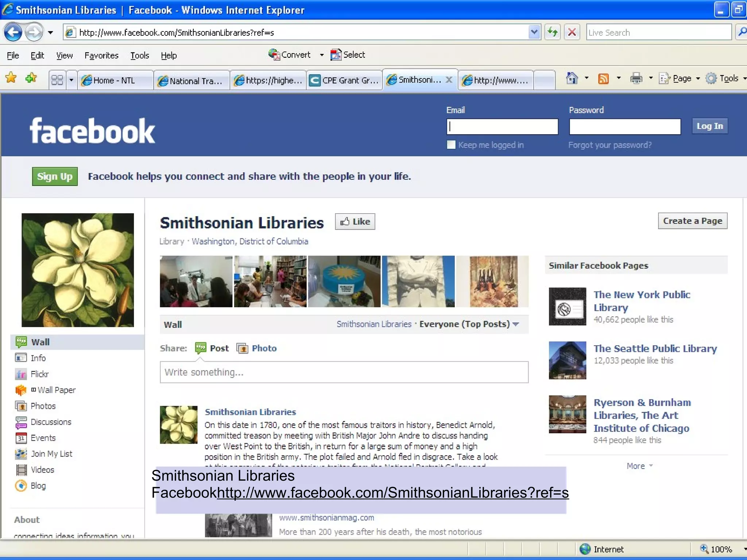Click the Print printer icon
Screen dimensions: 747x560
[x=636, y=78]
